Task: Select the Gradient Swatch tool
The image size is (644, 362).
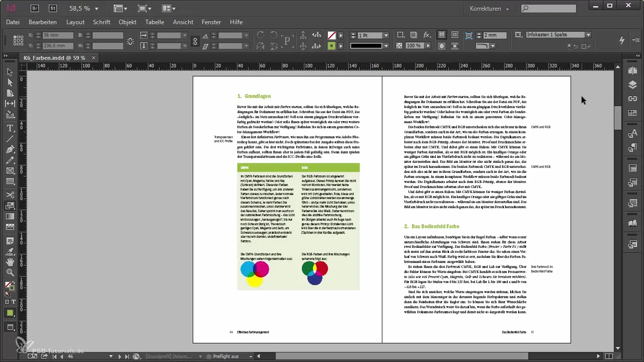Action: click(10, 216)
